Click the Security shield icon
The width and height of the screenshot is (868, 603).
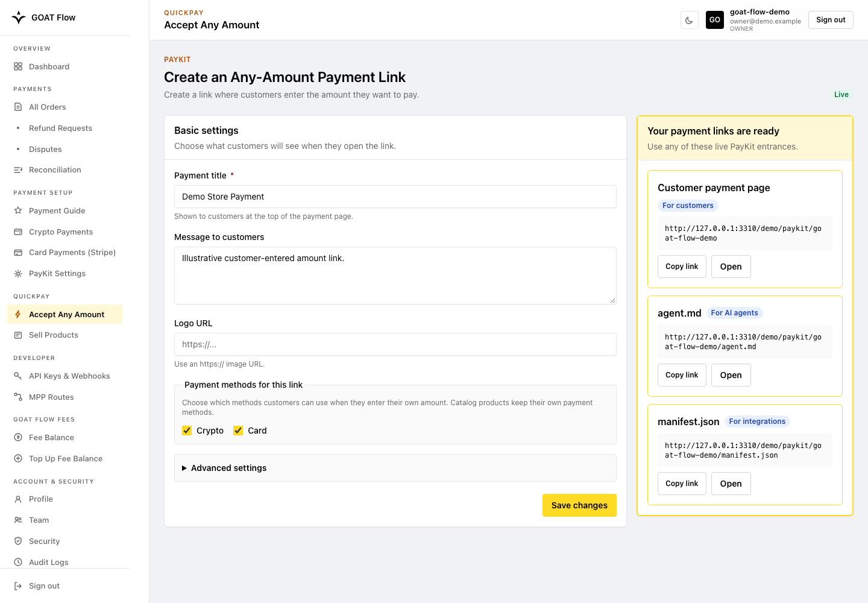pos(18,541)
